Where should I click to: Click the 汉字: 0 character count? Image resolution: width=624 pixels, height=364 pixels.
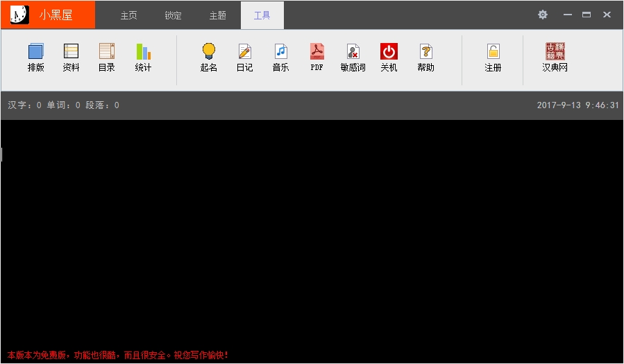(25, 105)
